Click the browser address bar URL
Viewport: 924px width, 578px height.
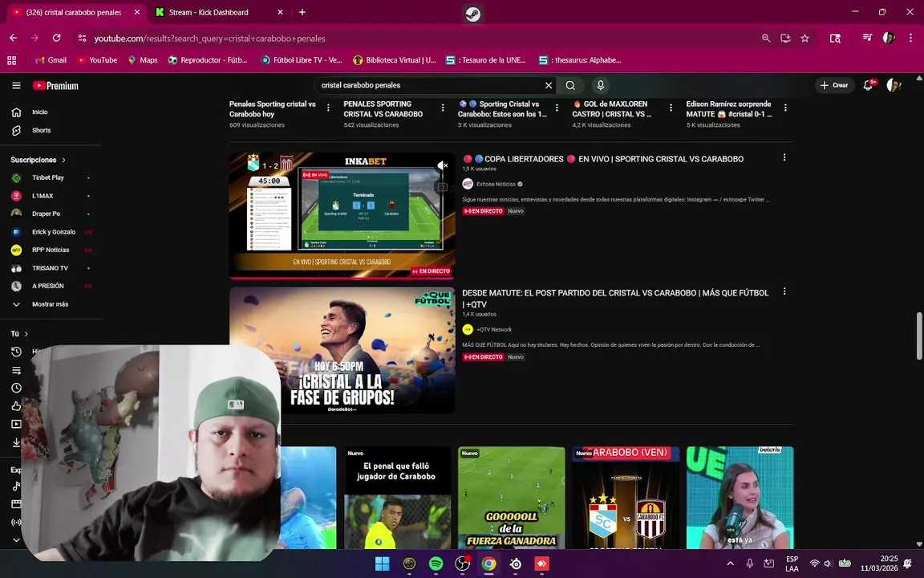click(210, 39)
